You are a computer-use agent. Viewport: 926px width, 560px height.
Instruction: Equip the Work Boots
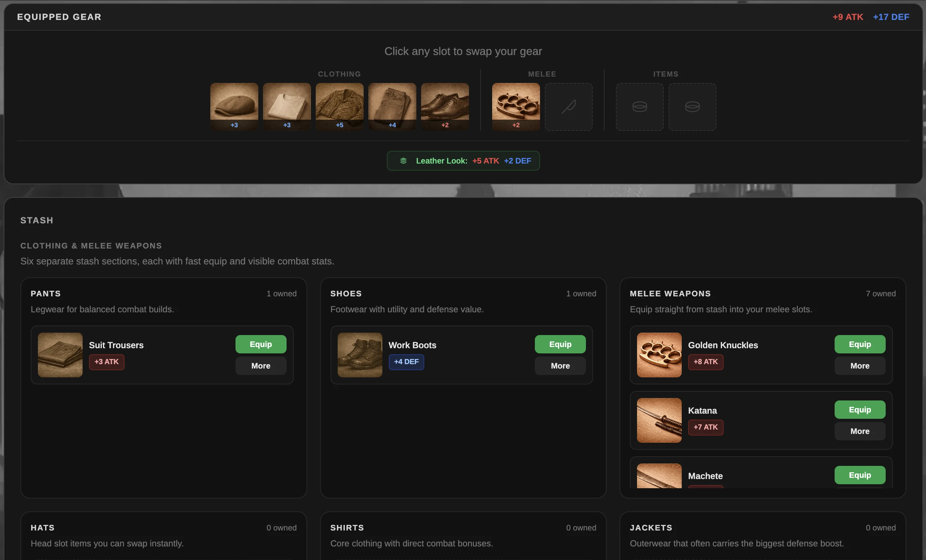(560, 344)
